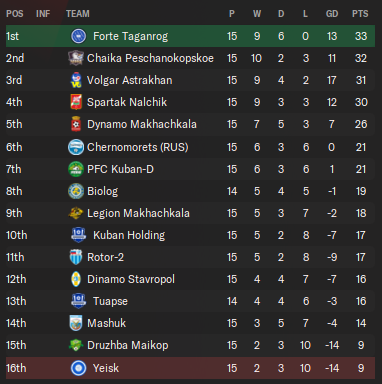
Task: Click the Biolog club emblem
Action: tap(76, 191)
